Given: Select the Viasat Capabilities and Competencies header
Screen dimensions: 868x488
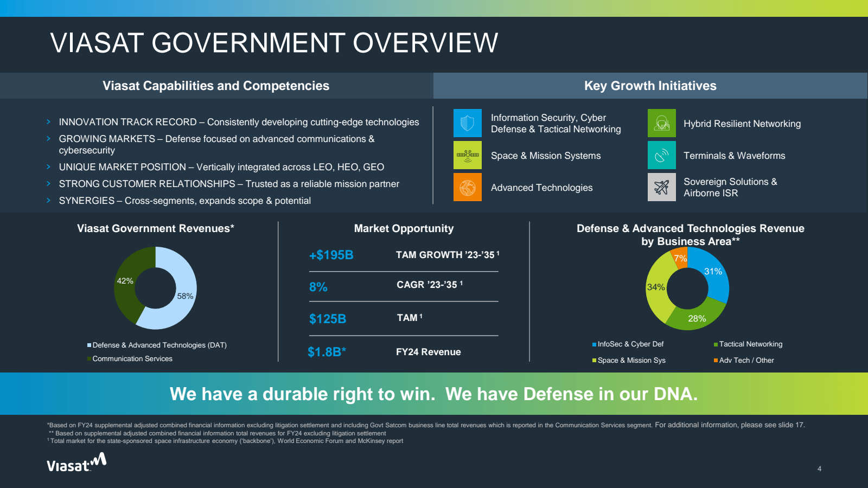Looking at the screenshot, I should coord(216,86).
